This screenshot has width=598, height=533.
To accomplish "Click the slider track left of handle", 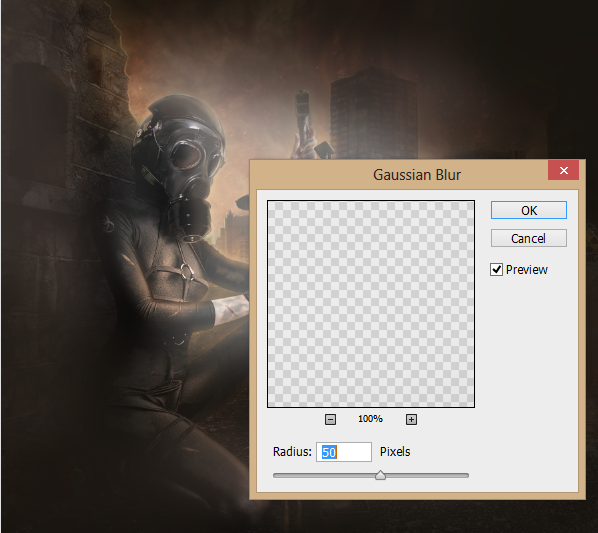I will click(324, 475).
